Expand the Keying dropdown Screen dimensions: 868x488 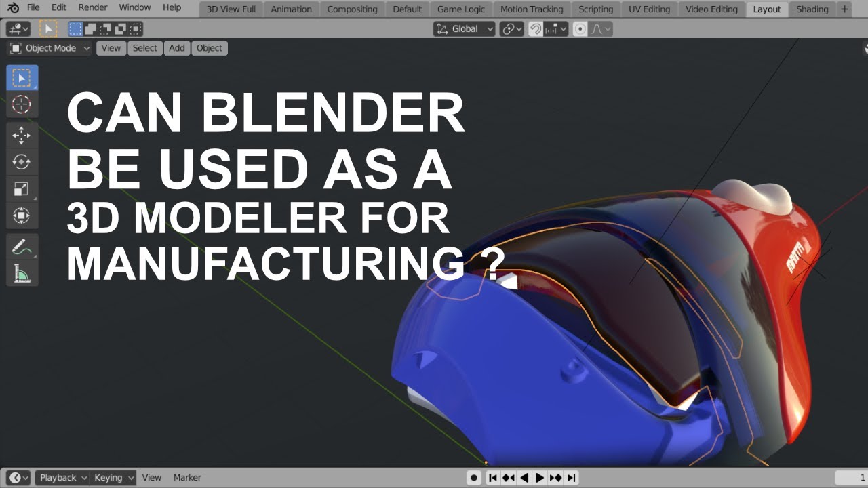tap(113, 478)
